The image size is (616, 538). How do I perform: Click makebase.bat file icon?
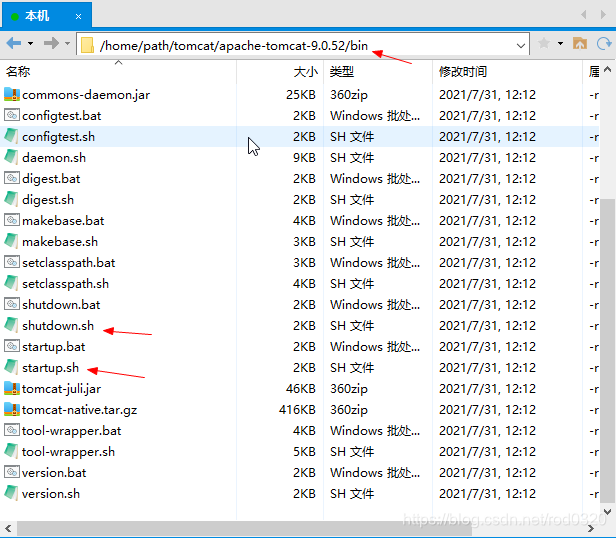coord(12,220)
